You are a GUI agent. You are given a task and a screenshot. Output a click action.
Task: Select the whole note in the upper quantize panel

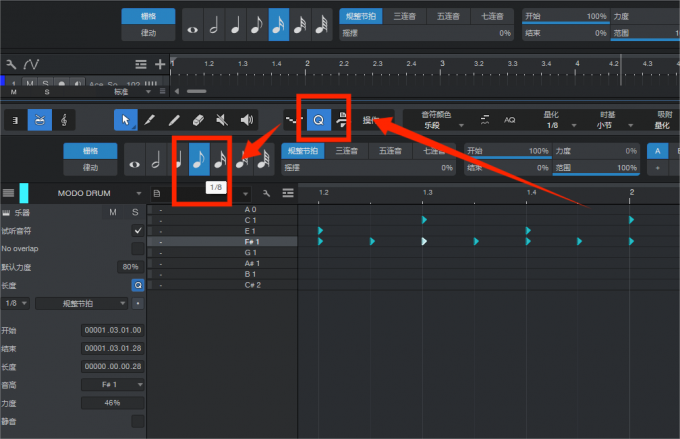(x=193, y=24)
